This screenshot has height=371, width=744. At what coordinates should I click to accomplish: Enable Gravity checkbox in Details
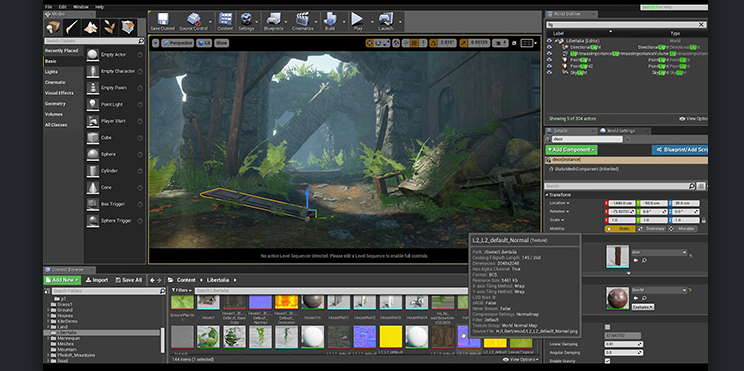607,361
